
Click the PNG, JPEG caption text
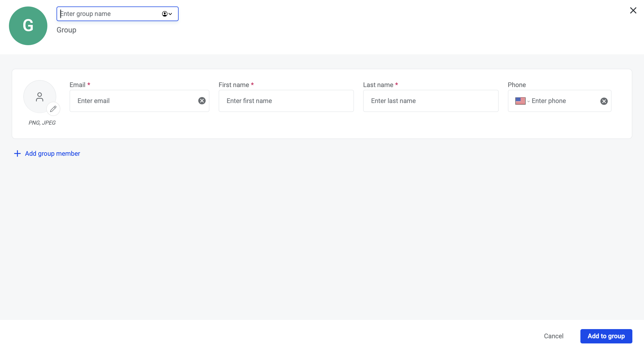pyautogui.click(x=42, y=123)
